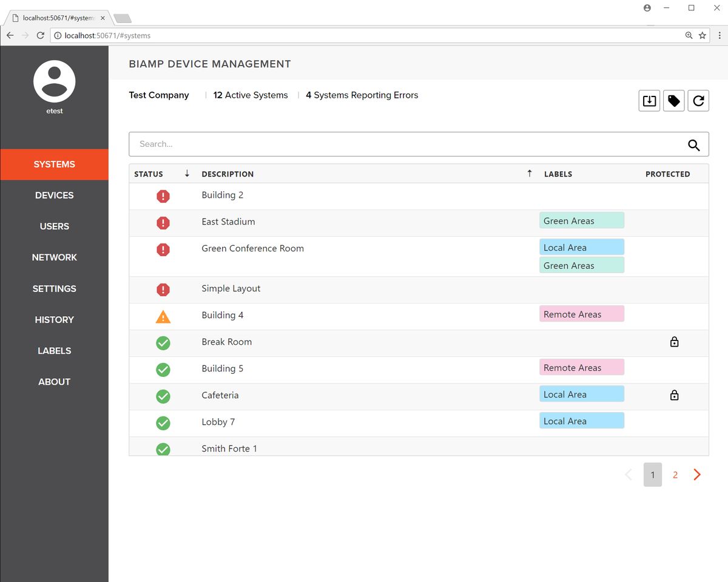The width and height of the screenshot is (728, 582).
Task: Switch to the LABELS section
Action: pyautogui.click(x=54, y=350)
